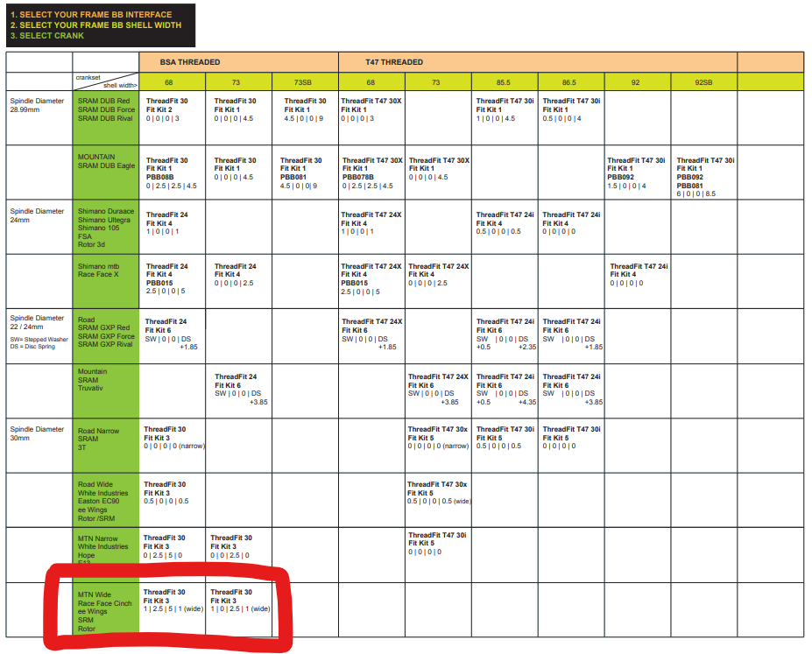
Task: Select the Shimano mtb Race Face X cell
Action: pos(106,281)
